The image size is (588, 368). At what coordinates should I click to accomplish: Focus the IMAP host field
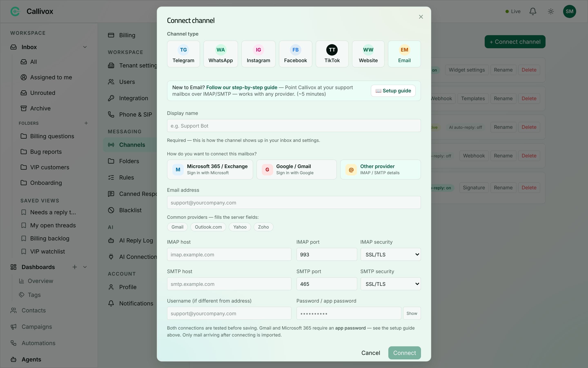pos(229,254)
